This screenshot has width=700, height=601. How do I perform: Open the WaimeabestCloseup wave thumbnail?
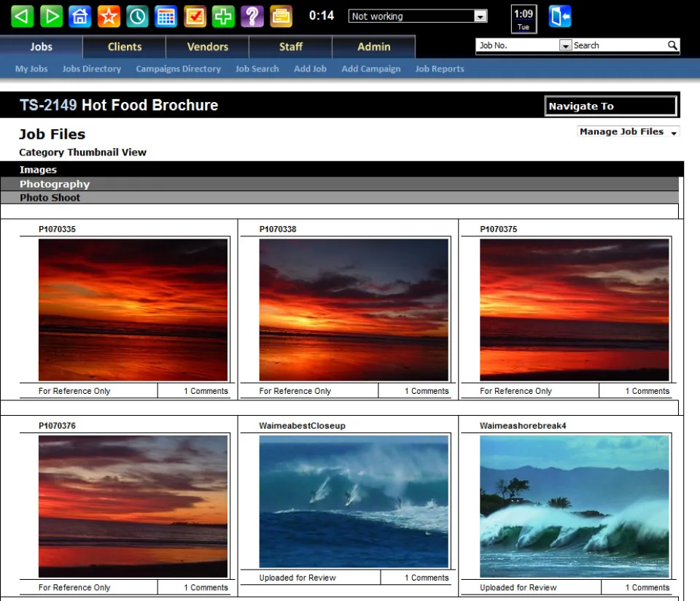click(x=354, y=501)
